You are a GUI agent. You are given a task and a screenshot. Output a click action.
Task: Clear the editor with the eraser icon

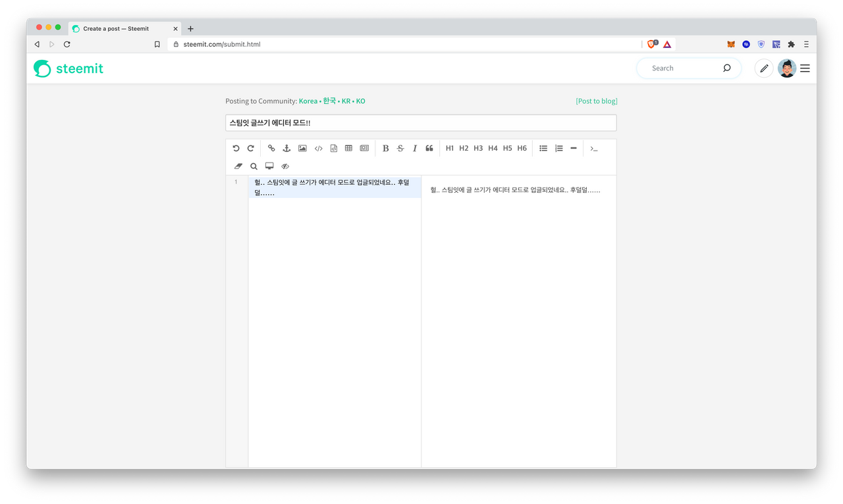(x=238, y=166)
